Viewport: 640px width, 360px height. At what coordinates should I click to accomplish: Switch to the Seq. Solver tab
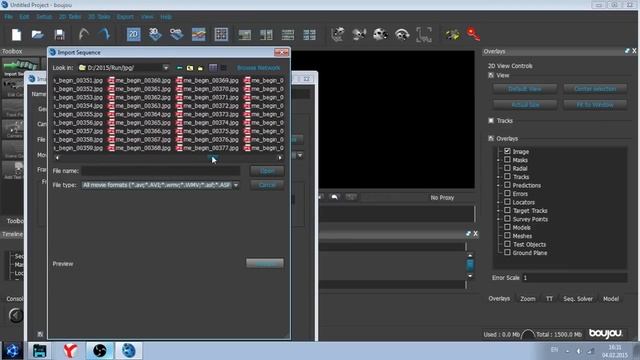pyautogui.click(x=578, y=299)
